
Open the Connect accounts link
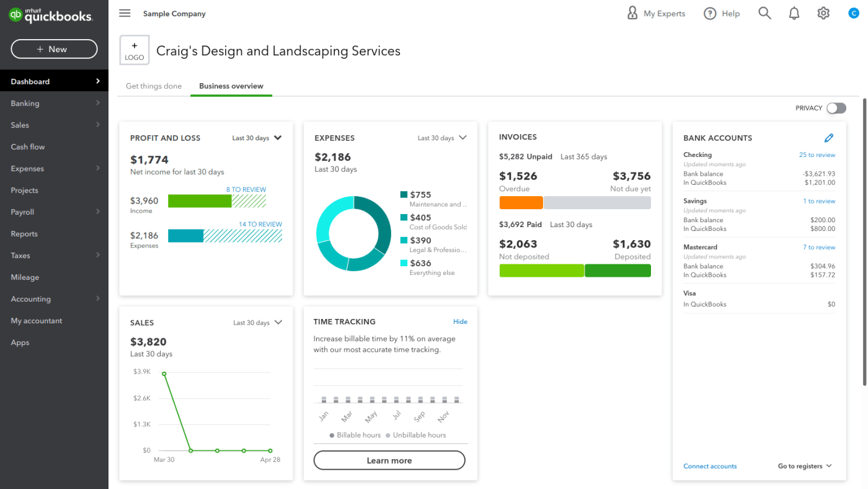tap(710, 465)
